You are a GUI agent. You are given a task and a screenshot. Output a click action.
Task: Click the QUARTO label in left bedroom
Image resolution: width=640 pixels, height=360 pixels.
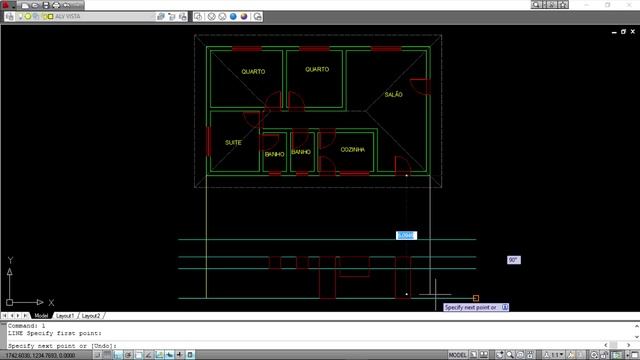click(253, 71)
